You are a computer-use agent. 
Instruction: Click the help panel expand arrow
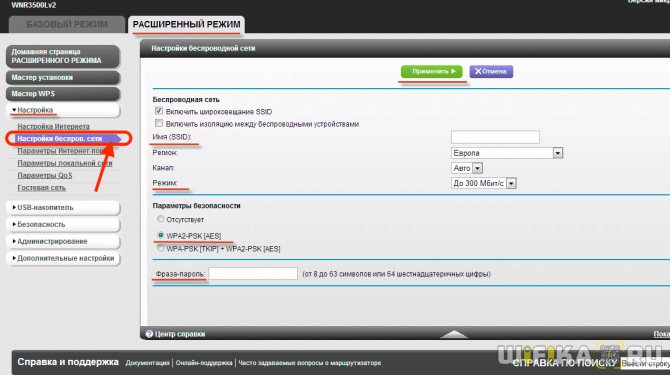454,334
